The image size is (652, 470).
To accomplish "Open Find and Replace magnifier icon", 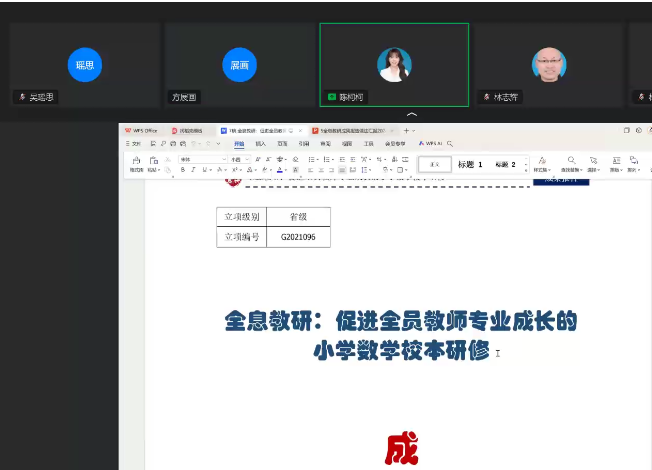I will point(571,161).
